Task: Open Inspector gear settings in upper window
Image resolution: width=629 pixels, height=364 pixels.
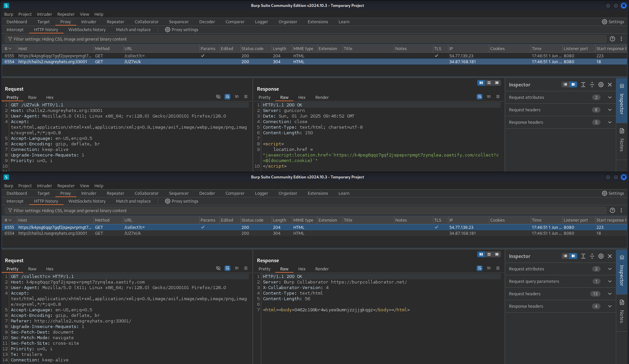Action: 601,84
